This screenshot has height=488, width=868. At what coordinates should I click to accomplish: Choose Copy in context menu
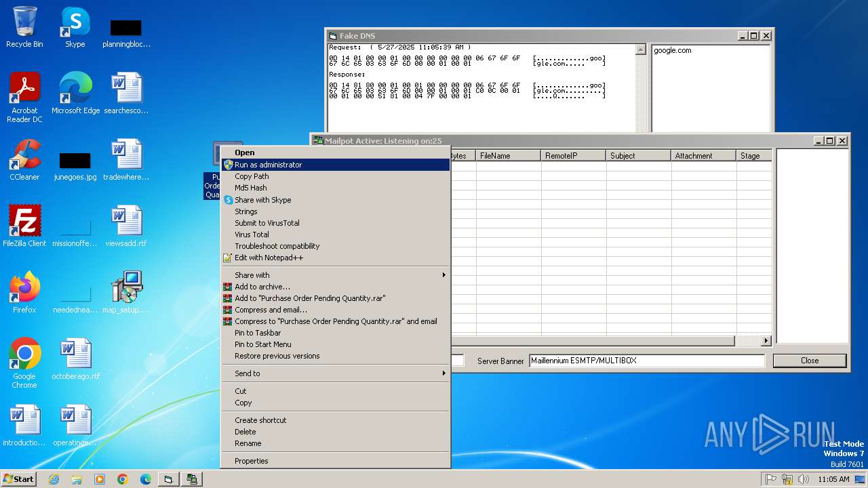pos(335,403)
